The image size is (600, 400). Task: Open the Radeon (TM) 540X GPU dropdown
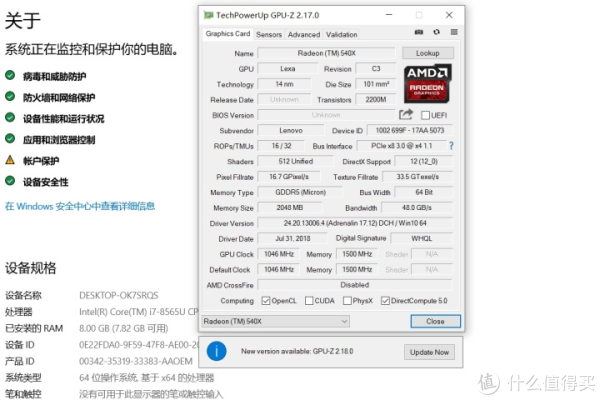[x=276, y=321]
